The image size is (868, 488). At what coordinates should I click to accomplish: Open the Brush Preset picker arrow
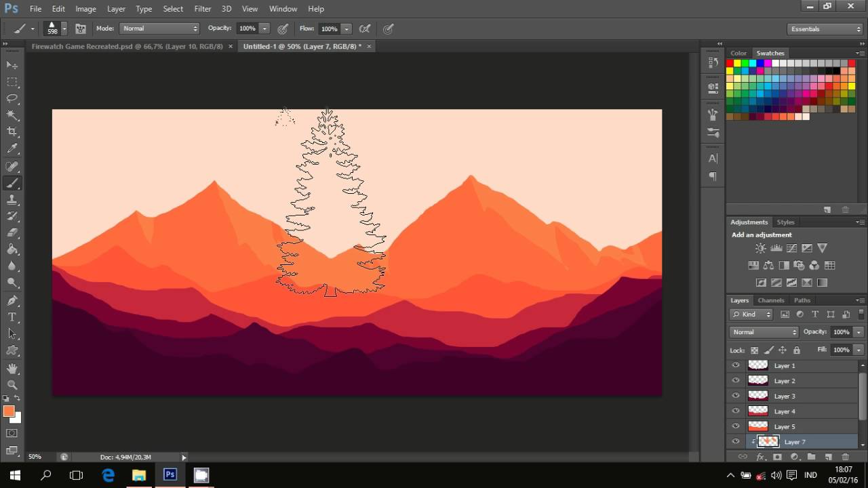point(64,28)
